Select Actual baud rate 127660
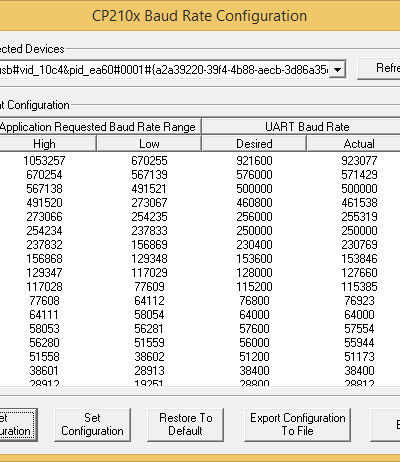 [359, 273]
